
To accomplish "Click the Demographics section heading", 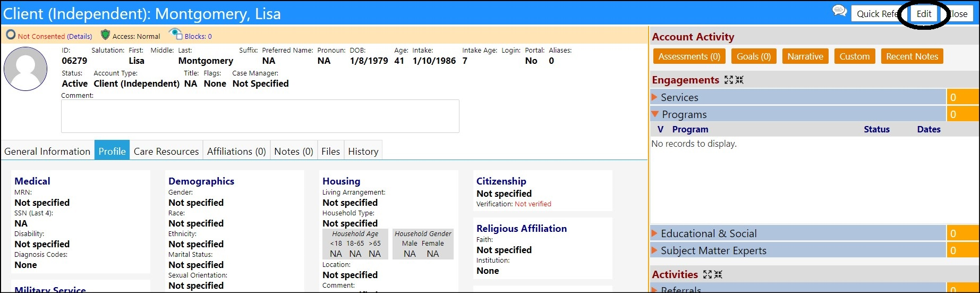I will 201,181.
